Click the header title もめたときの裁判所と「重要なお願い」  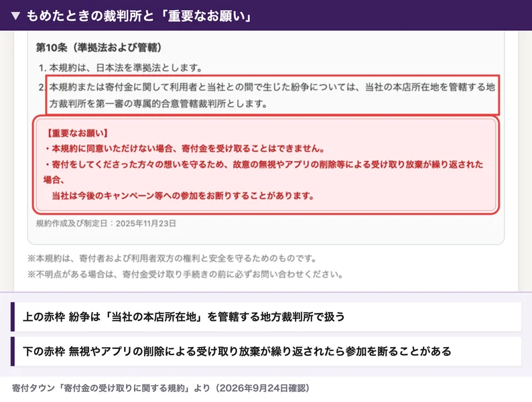139,16
